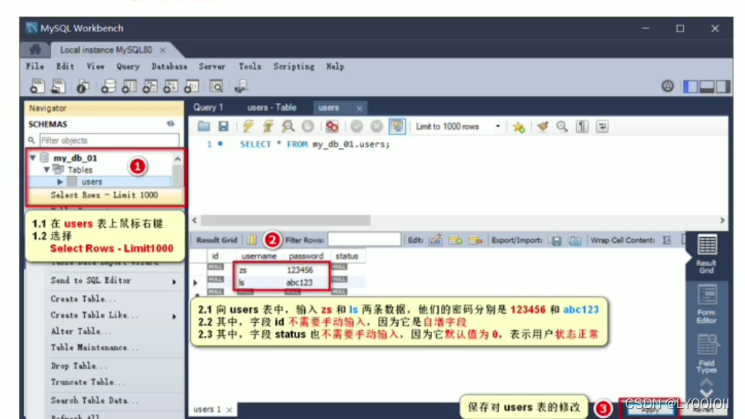Refresh the schemas list
Image resolution: width=745 pixels, height=419 pixels.
[x=171, y=124]
